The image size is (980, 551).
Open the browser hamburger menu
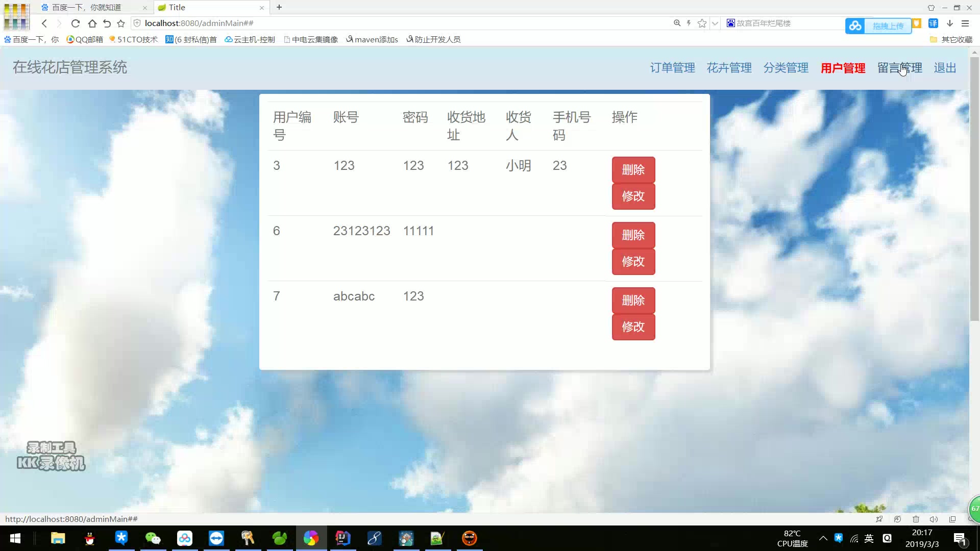coord(966,23)
